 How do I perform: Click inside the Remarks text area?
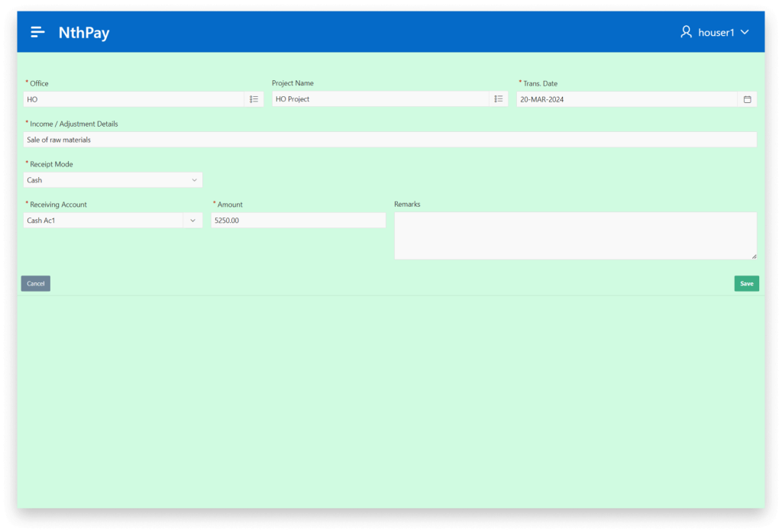point(574,235)
